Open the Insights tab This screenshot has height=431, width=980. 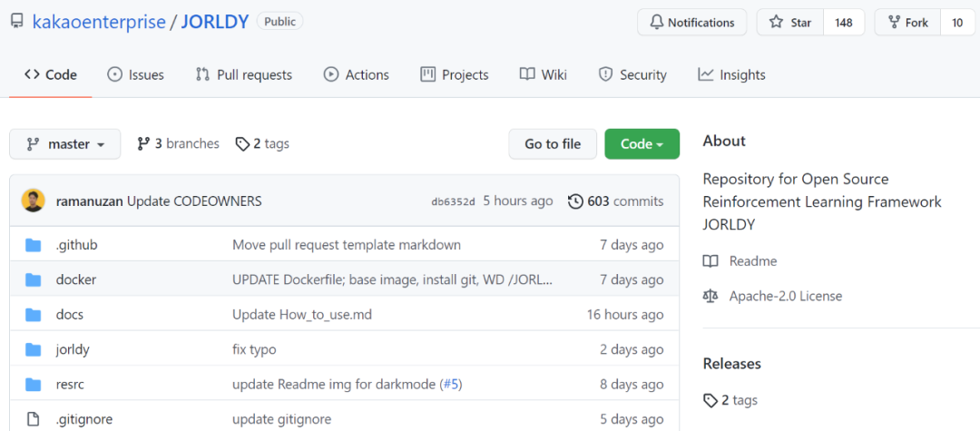pos(732,75)
